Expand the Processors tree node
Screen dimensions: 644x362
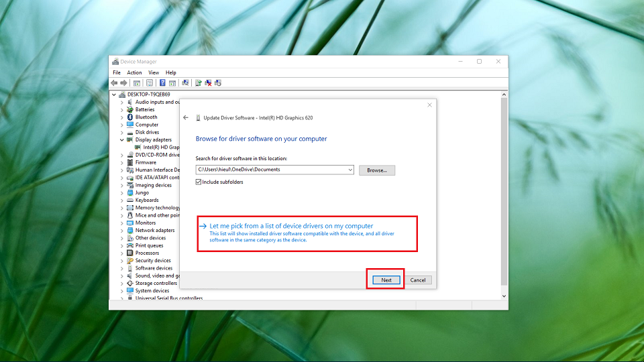tap(122, 253)
